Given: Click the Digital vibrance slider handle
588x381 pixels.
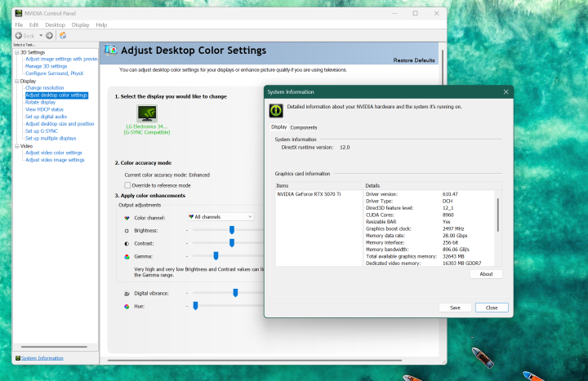Looking at the screenshot, I should point(235,293).
